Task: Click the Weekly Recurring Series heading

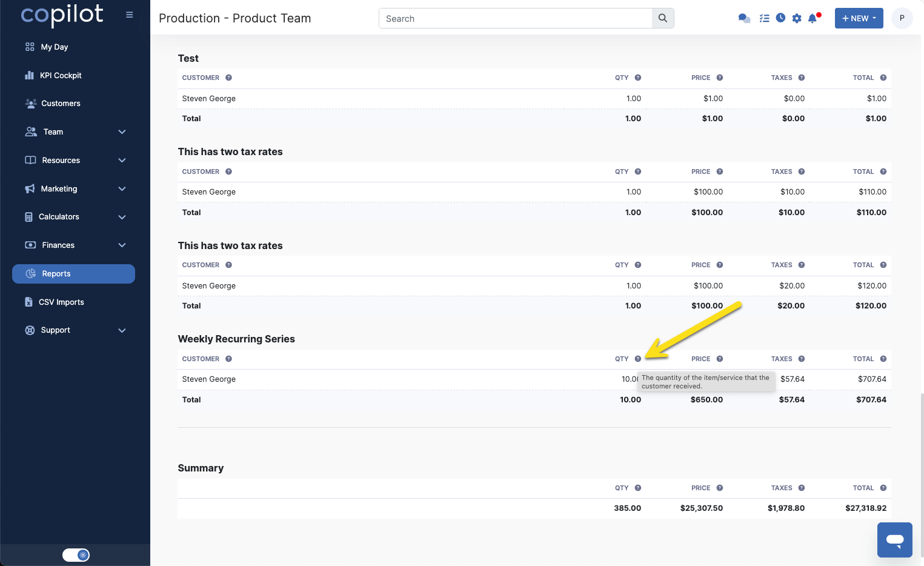Action: (x=236, y=339)
